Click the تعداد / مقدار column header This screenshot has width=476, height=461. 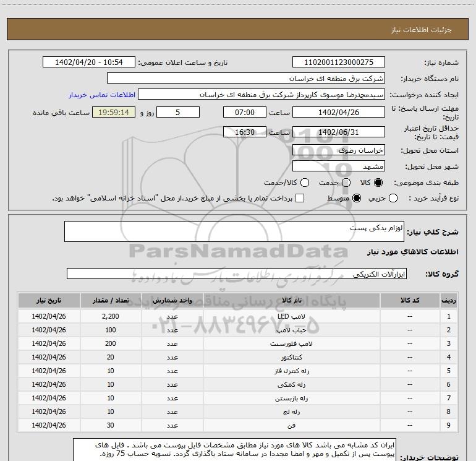(111, 300)
